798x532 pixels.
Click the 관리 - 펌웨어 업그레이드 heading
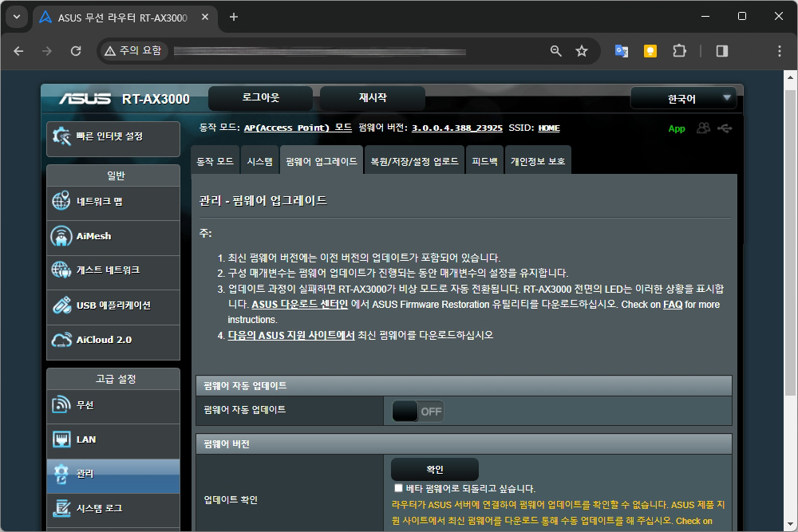coord(263,200)
